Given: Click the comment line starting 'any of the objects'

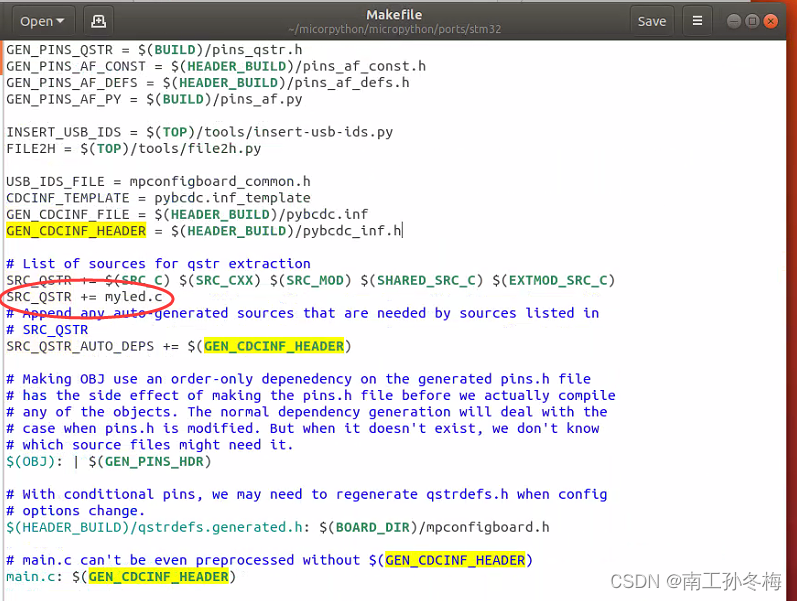Looking at the screenshot, I should [306, 412].
